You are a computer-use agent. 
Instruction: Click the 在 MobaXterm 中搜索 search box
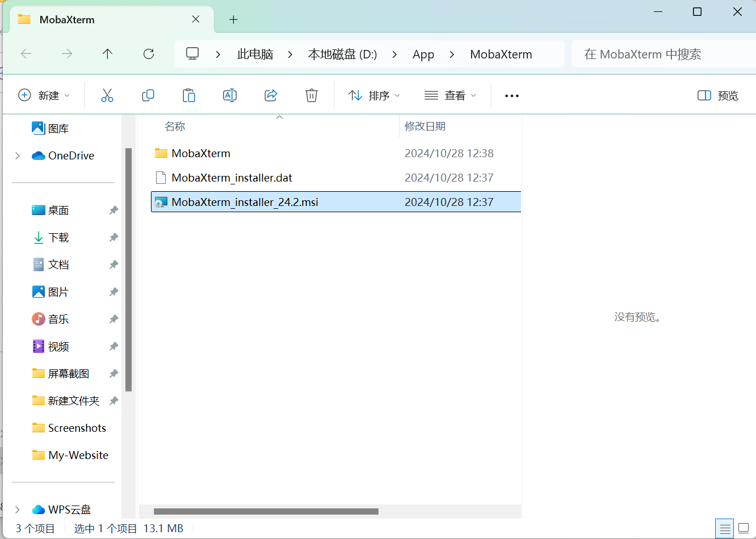click(x=663, y=54)
